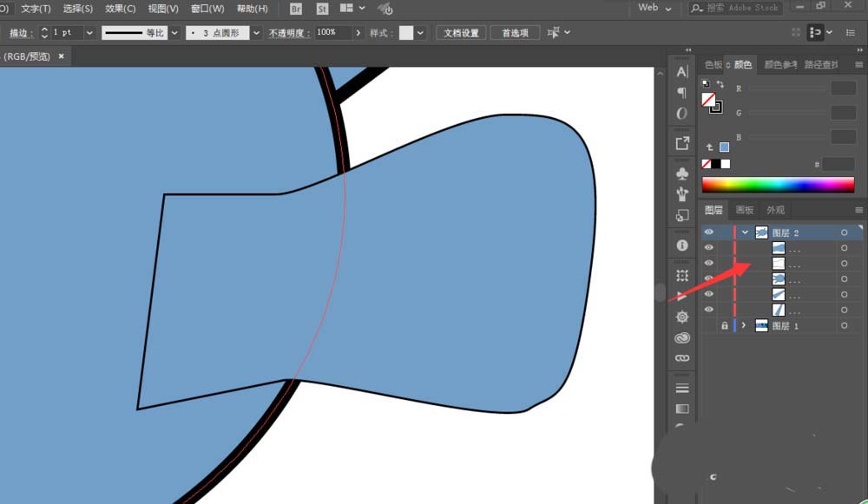Screen dimensions: 868x504
Task: Open stroke weight dropdown next to 1 pt
Action: click(x=89, y=33)
